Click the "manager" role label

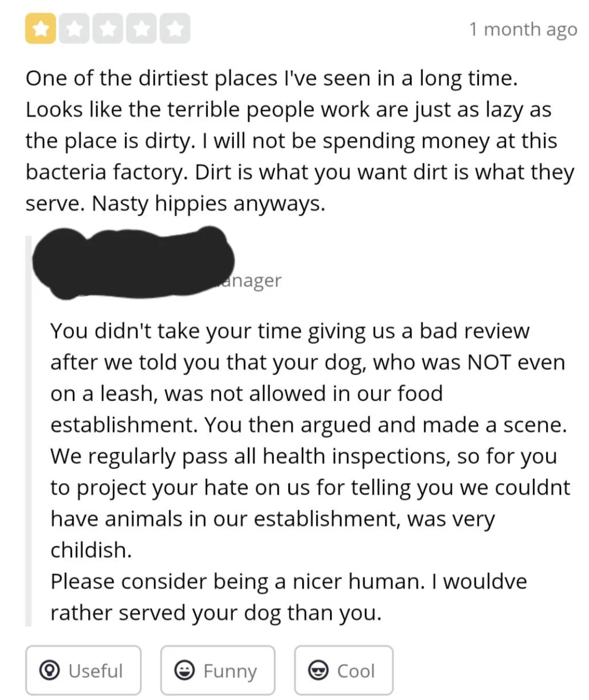251,281
